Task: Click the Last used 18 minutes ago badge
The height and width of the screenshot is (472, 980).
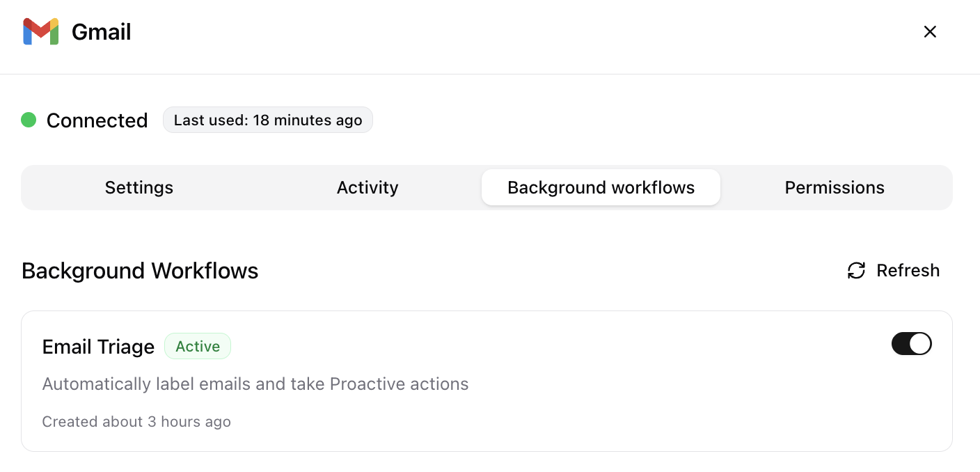Action: [267, 120]
